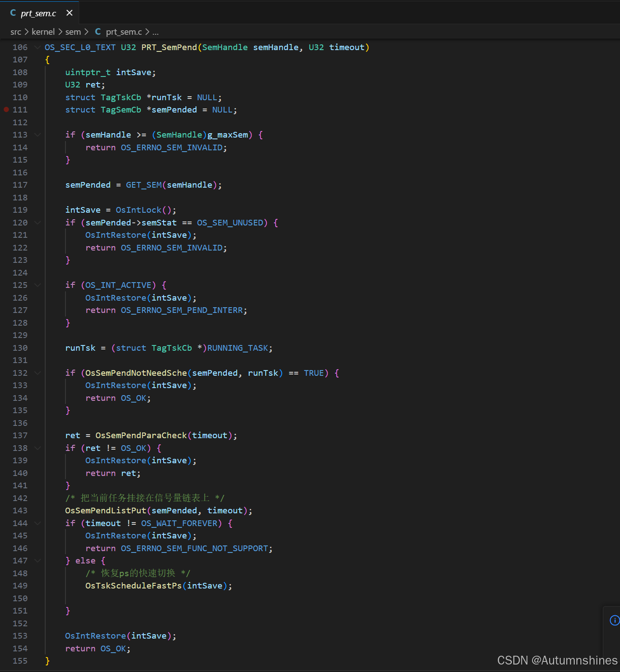The width and height of the screenshot is (620, 672).
Task: Fold the OS_INT_ACTIVE if block at line 125
Action: coord(37,285)
